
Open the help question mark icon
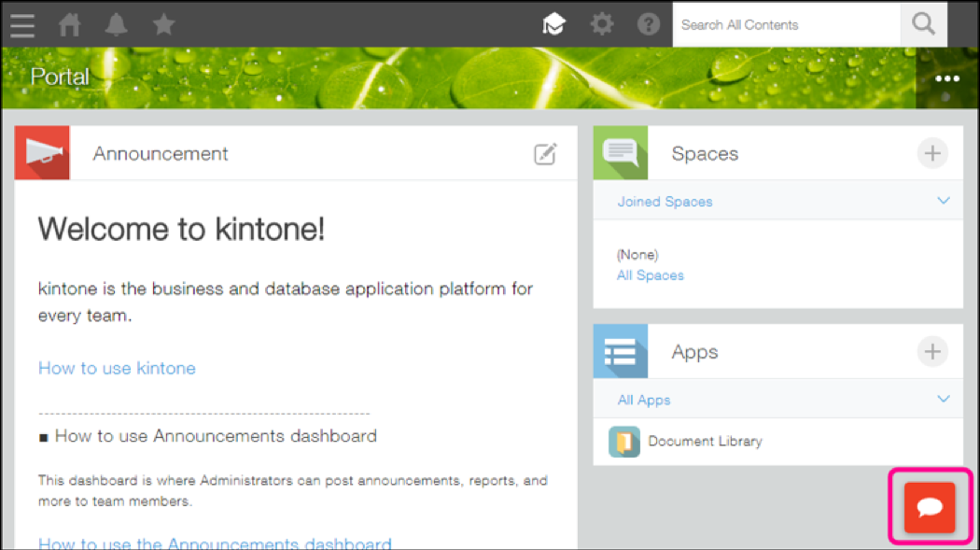click(649, 24)
